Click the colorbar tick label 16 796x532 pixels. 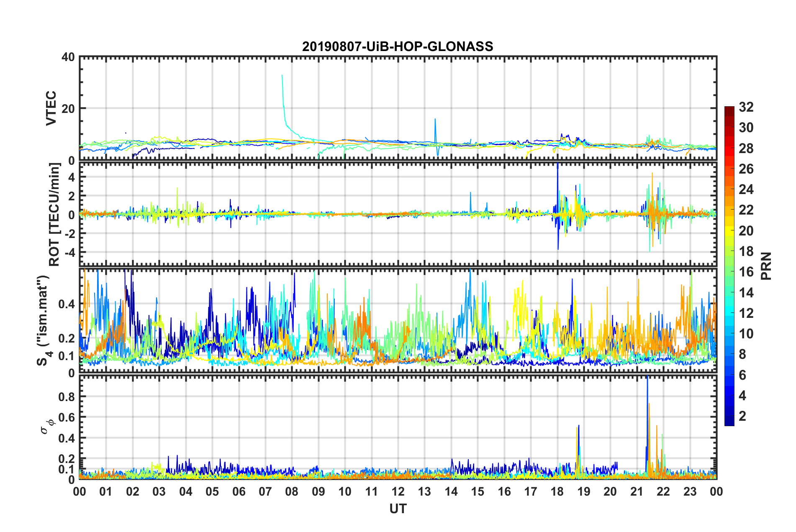[x=746, y=272]
